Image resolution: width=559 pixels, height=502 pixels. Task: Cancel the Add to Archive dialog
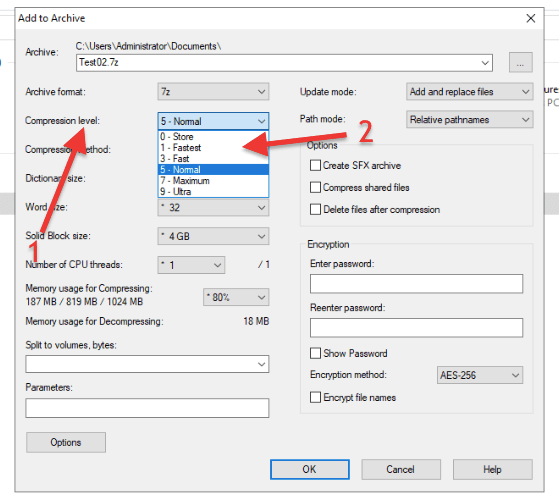coord(401,469)
